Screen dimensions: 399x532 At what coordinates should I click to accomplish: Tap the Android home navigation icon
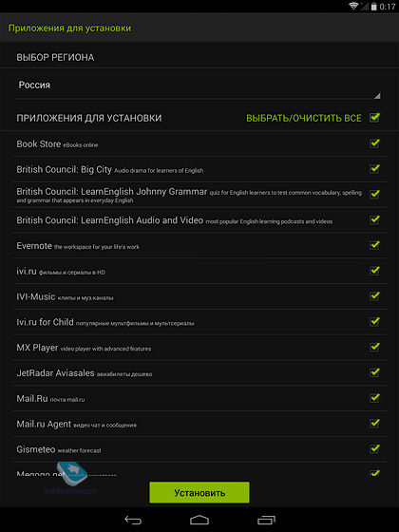199,520
